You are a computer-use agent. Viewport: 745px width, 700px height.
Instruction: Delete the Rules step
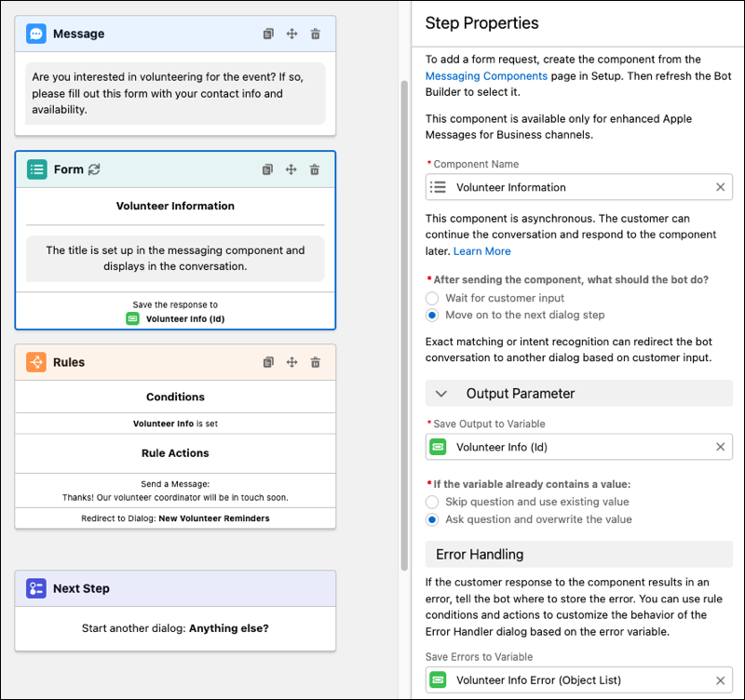tap(315, 363)
